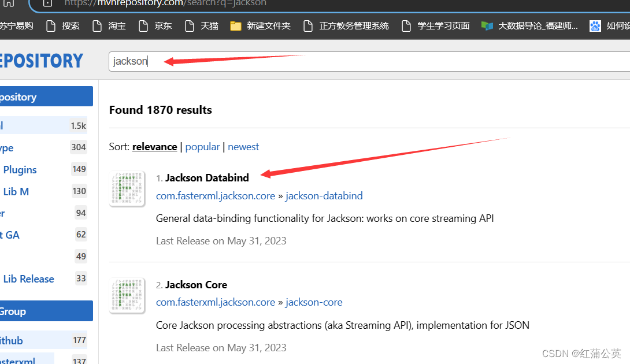Click the Group sidebar header
Image resolution: width=630 pixels, height=364 pixels.
tap(46, 311)
